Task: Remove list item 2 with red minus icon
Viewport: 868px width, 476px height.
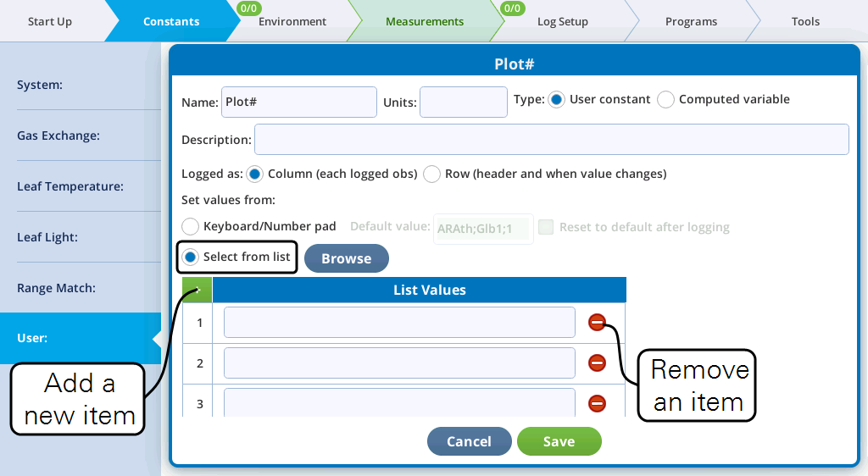Action: pos(597,363)
